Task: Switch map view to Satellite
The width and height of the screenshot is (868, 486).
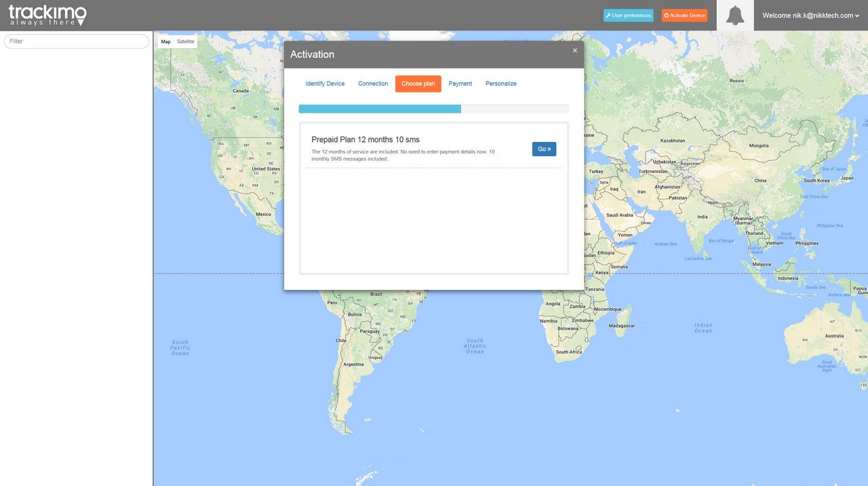Action: 186,41
